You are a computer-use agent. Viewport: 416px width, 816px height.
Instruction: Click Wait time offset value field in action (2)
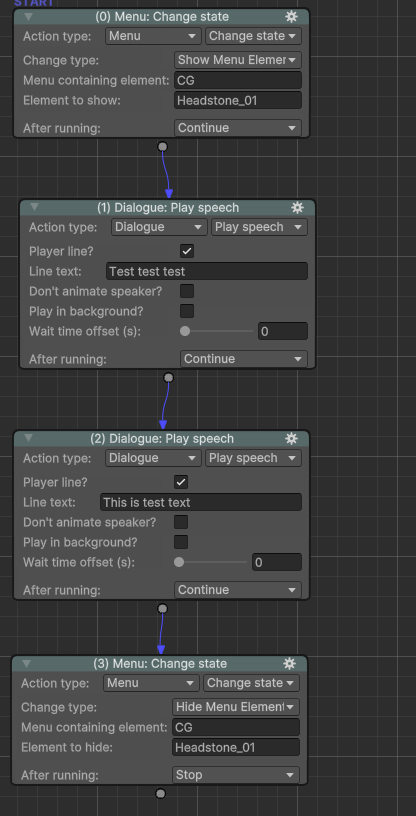(276, 562)
